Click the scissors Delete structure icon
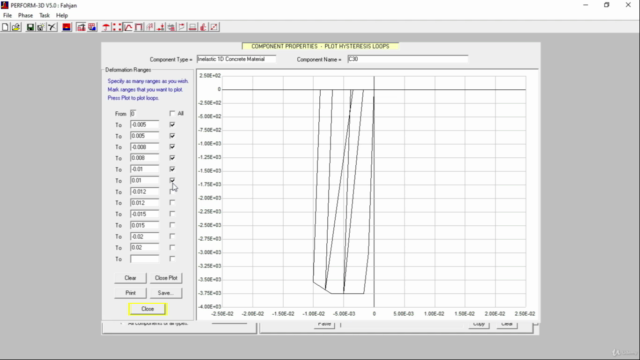Image resolution: width=640 pixels, height=360 pixels. coord(52,27)
